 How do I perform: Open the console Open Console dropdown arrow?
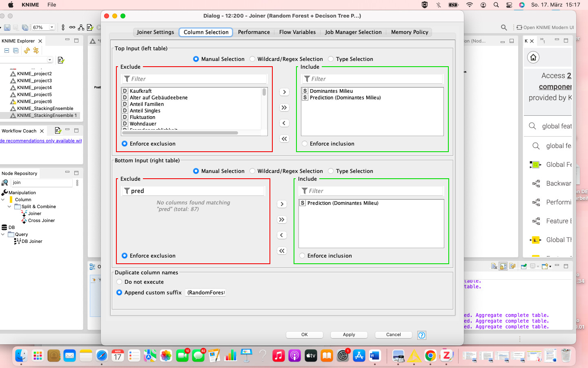550,267
